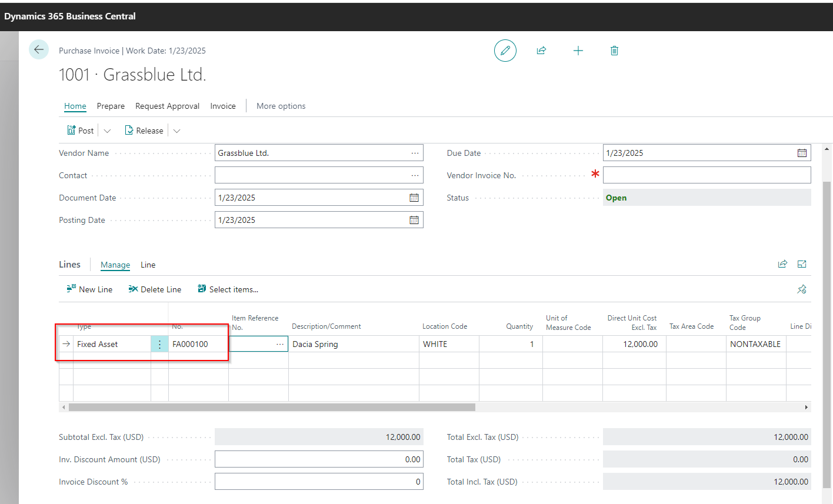Open row menu for Fixed Asset line
This screenshot has height=504, width=833.
pyautogui.click(x=159, y=344)
